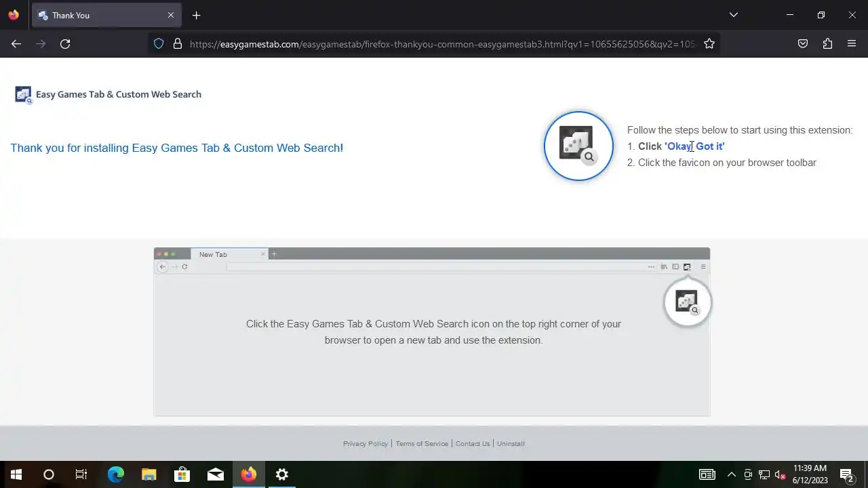
Task: Click Firefox logo in title bar
Action: tap(14, 15)
